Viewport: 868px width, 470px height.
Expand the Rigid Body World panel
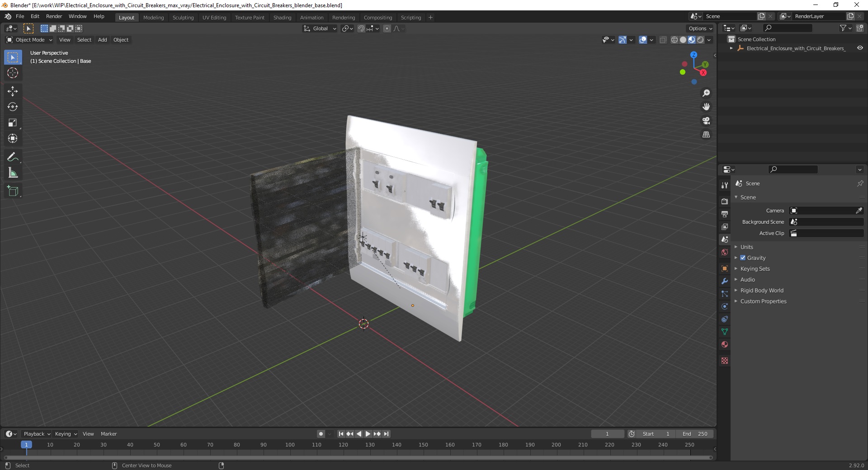pos(762,290)
